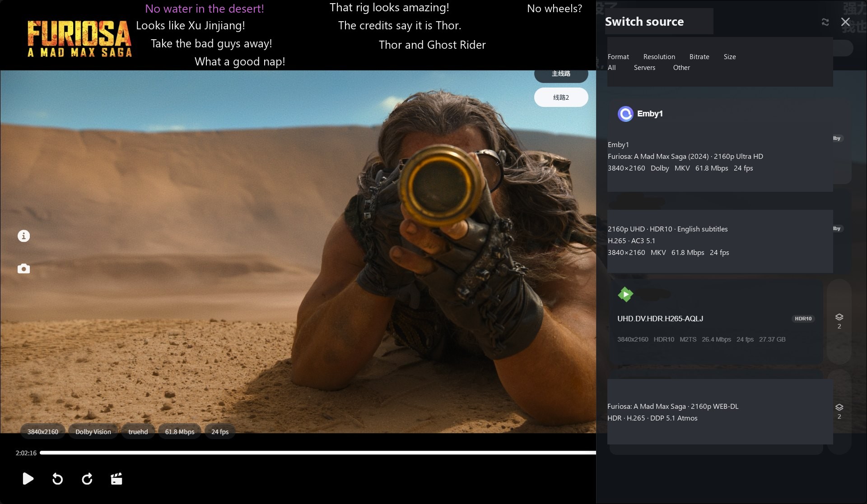Screen dimensions: 867x504
Task: Choose the UHD.DV.HDR.H265-AQLJ source
Action: coord(715,322)
